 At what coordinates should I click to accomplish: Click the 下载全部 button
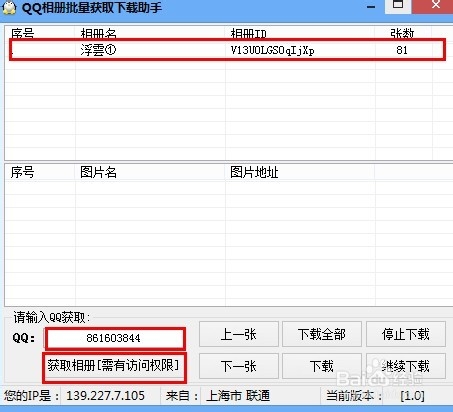322,334
